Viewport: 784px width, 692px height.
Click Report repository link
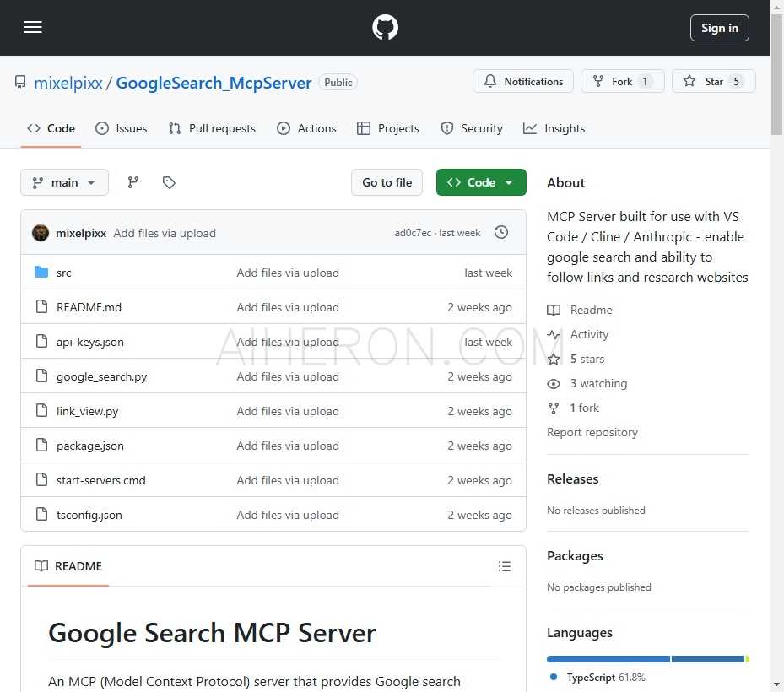(592, 432)
